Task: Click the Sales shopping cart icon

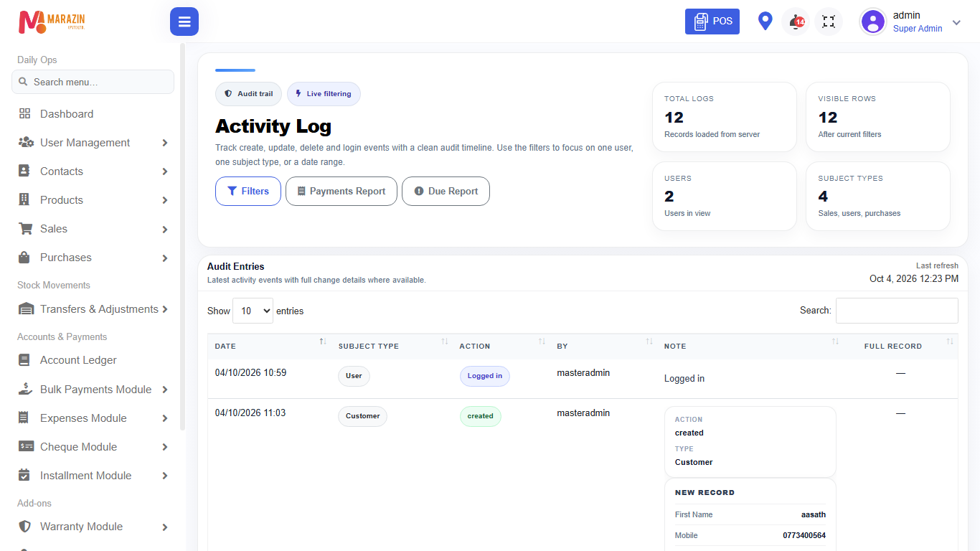Action: coord(26,229)
